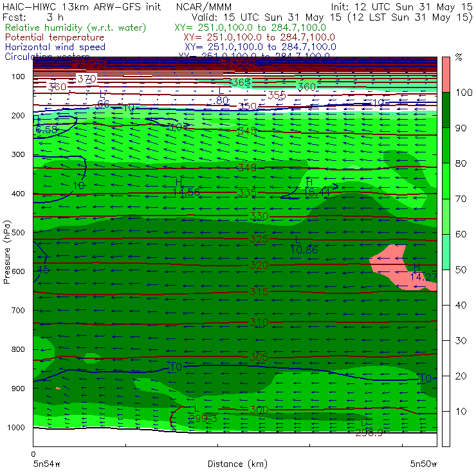Screen dimensions: 476x476
Task: Click the red '355' contour label near tropopause
Action: pyautogui.click(x=277, y=95)
